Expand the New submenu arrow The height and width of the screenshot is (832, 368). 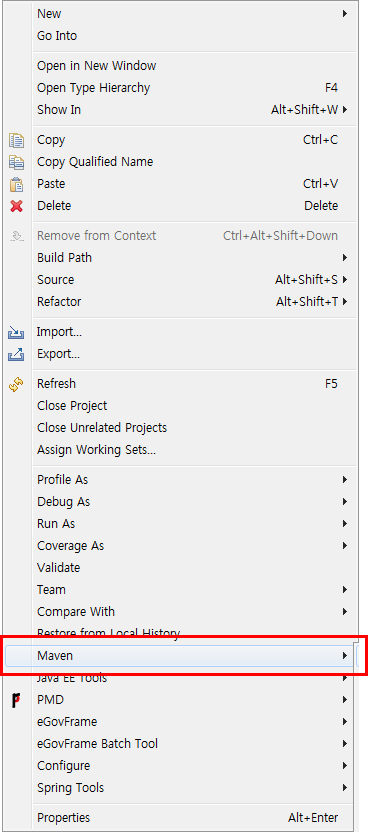[x=345, y=13]
